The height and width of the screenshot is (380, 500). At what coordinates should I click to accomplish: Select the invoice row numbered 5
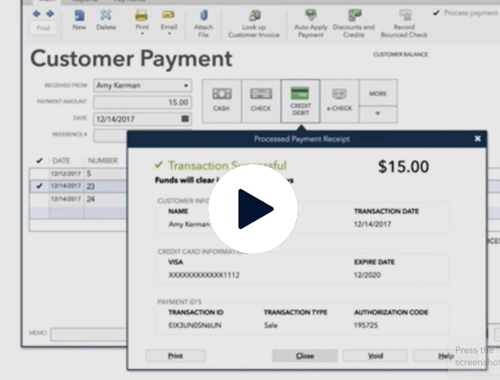point(78,174)
